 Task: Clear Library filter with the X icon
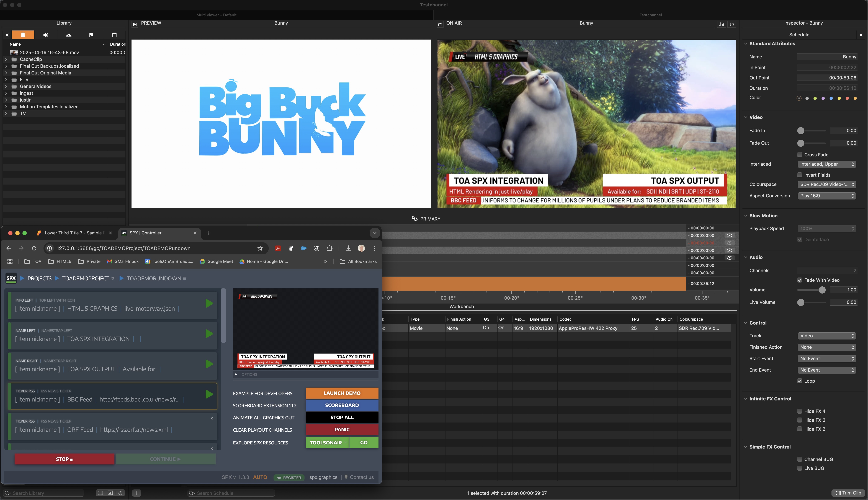[7, 35]
